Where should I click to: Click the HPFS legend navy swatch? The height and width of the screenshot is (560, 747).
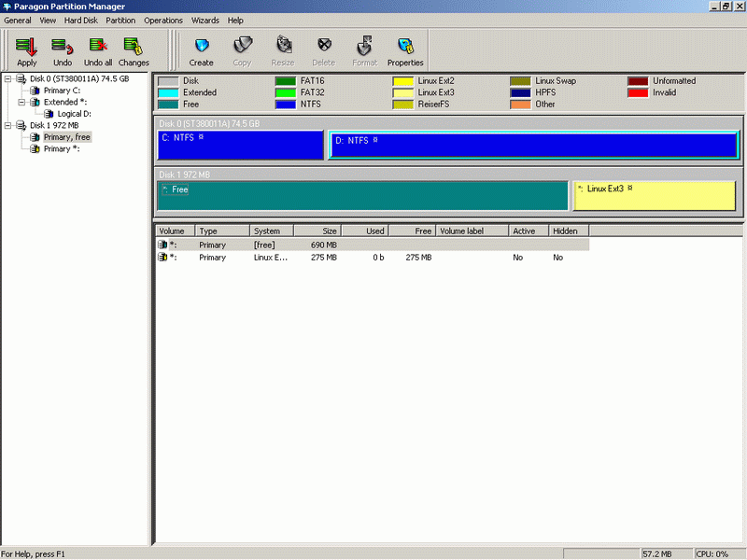pyautogui.click(x=520, y=92)
